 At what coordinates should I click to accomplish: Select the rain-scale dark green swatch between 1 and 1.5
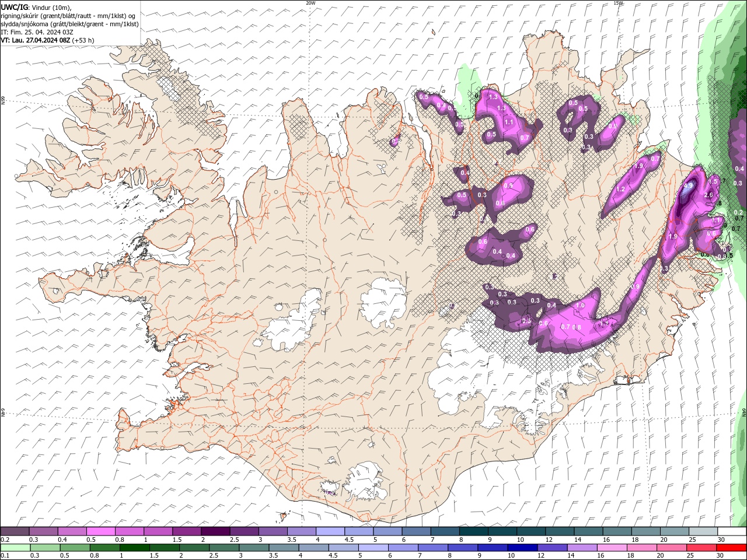pos(134,548)
